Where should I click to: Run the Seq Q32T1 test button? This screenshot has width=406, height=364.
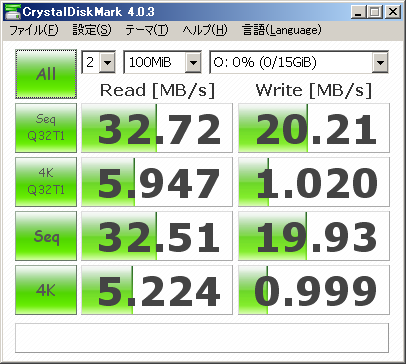coord(46,128)
